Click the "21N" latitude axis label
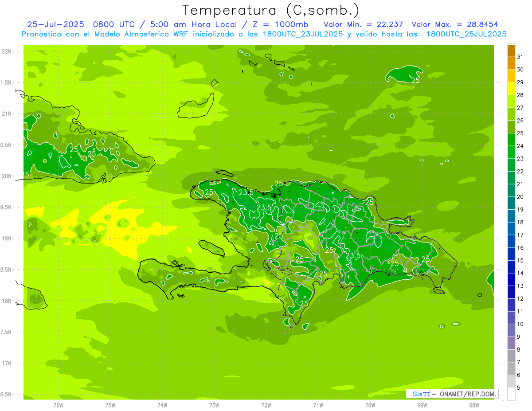The image size is (532, 411). [8, 114]
